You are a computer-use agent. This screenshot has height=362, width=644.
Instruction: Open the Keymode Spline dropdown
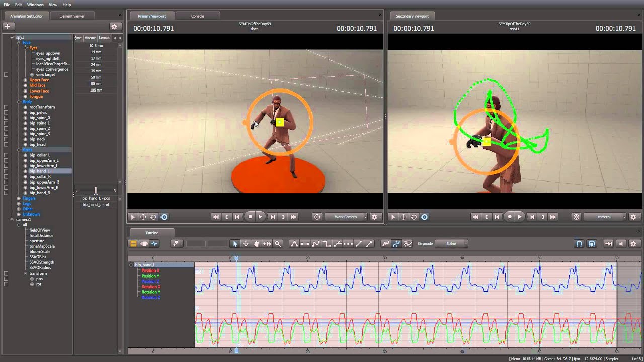pyautogui.click(x=451, y=244)
